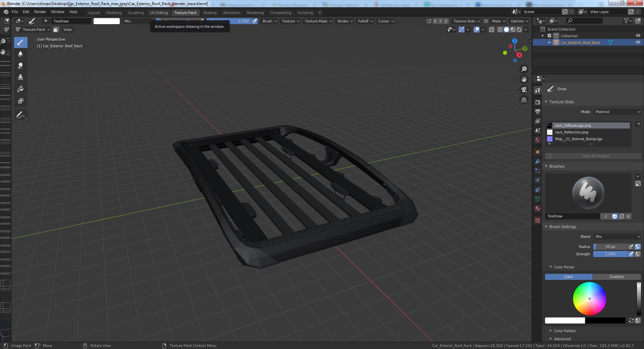The height and width of the screenshot is (349, 644).
Task: Open Object Constraint properties tab
Action: click(x=538, y=190)
